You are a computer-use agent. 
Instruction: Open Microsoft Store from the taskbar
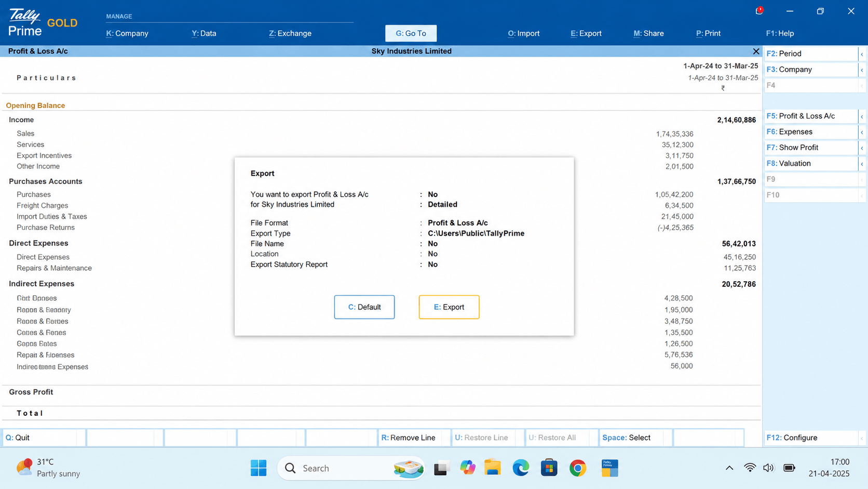[549, 468]
